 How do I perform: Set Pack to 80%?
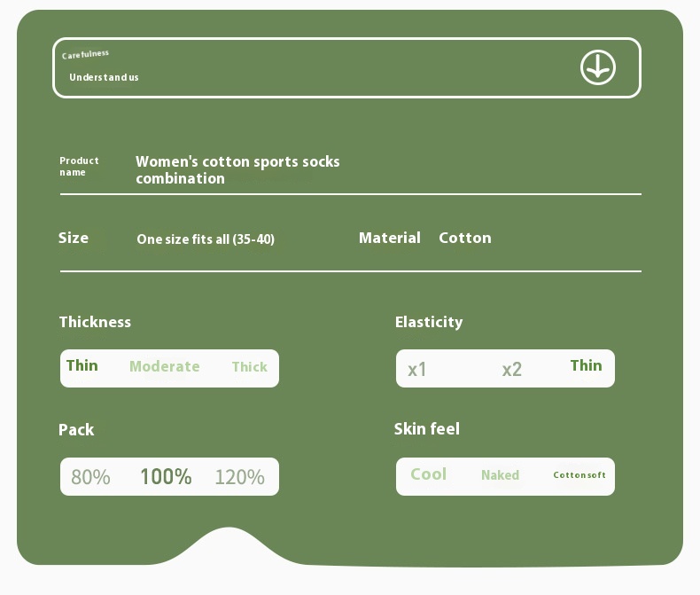tap(90, 477)
